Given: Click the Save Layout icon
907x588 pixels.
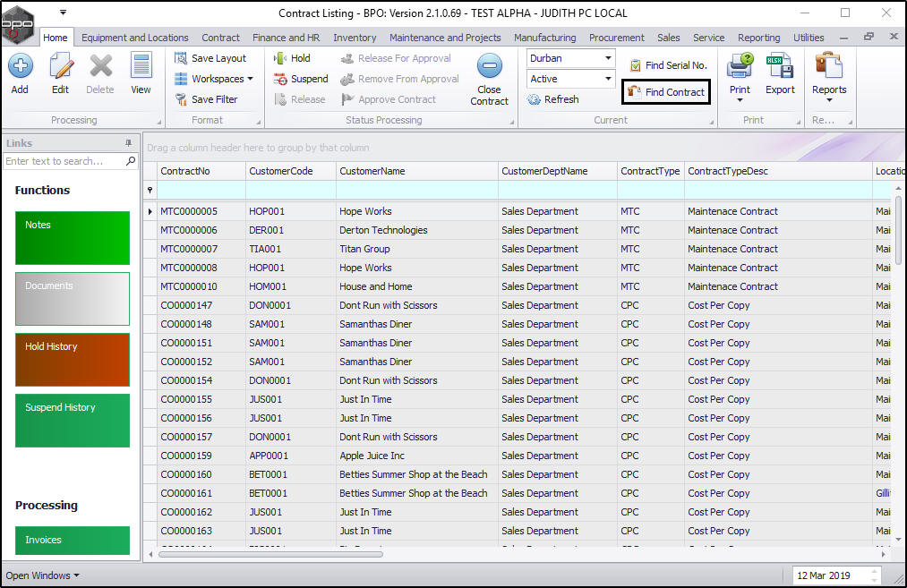Looking at the screenshot, I should [181, 58].
